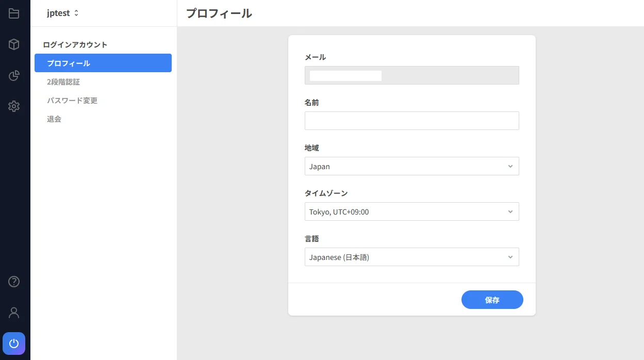Click the プロフィール page title
The height and width of the screenshot is (360, 644).
[219, 13]
